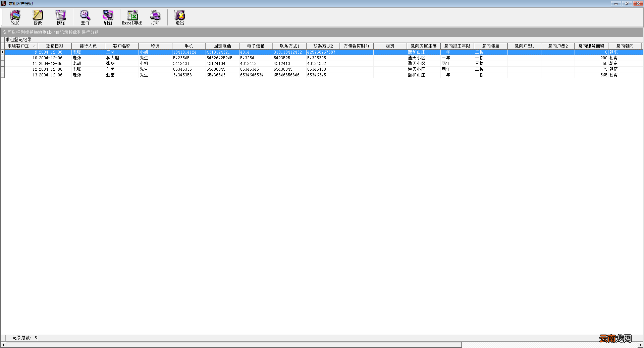Viewport: 644px width, 348px height.
Task: Click the 刷新 (Refresh) icon
Action: pyautogui.click(x=108, y=17)
